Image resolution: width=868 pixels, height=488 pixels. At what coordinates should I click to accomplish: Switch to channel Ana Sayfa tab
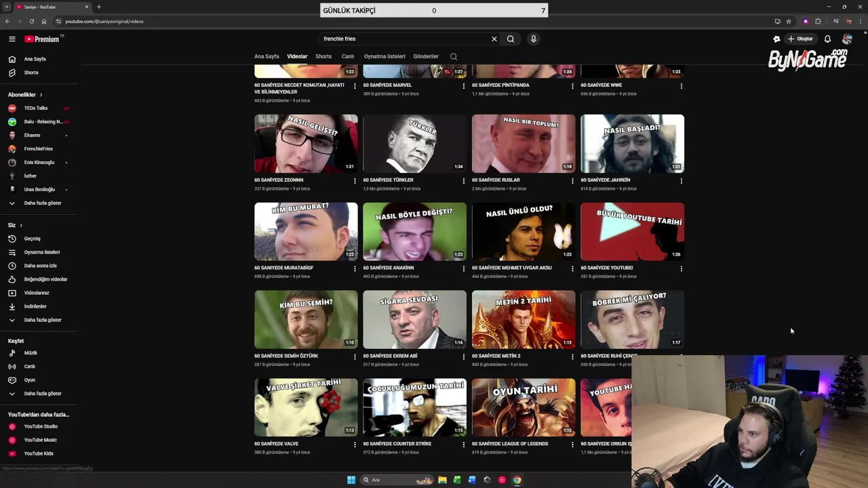coord(267,56)
